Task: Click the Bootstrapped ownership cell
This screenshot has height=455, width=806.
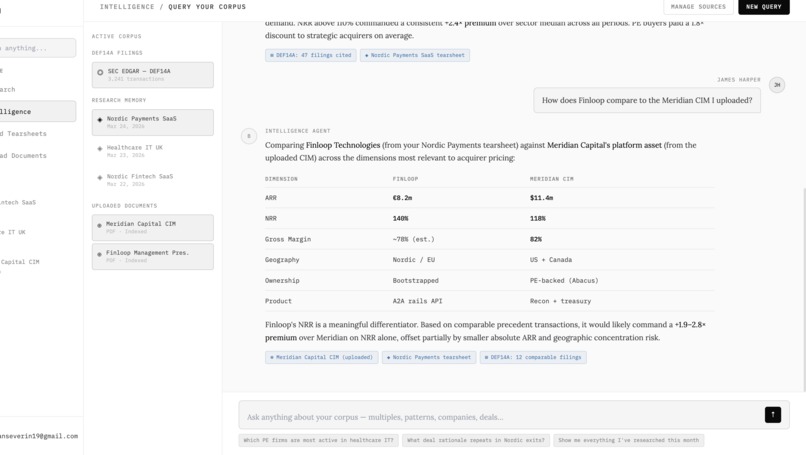Action: click(415, 281)
